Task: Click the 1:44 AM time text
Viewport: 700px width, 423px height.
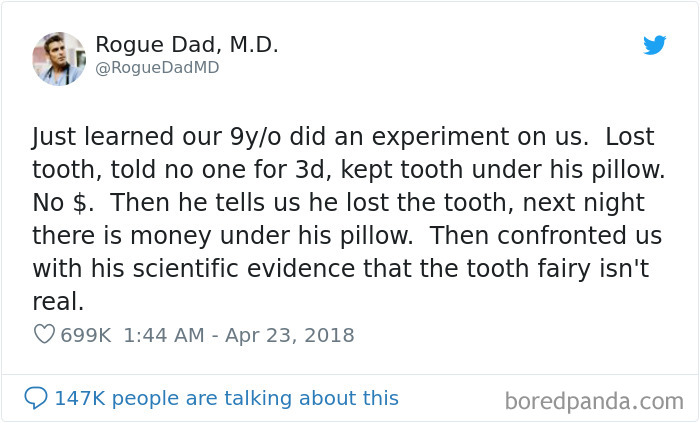Action: [x=164, y=335]
